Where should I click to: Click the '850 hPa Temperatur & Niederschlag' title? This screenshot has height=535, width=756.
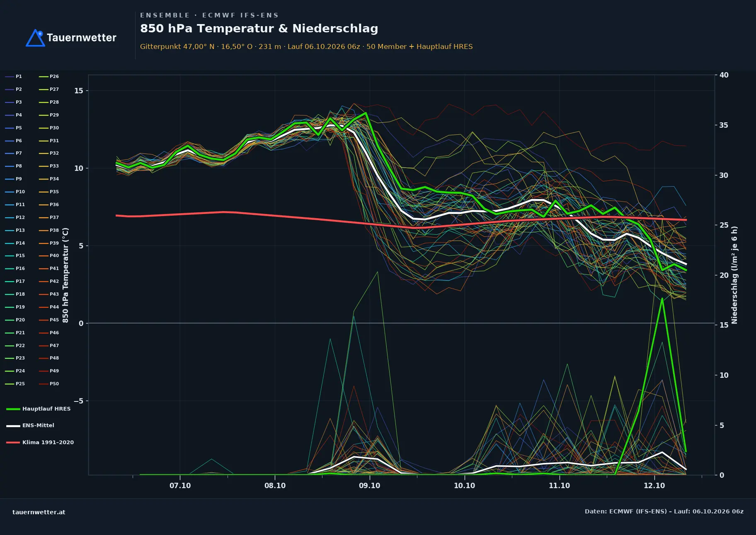(x=259, y=28)
